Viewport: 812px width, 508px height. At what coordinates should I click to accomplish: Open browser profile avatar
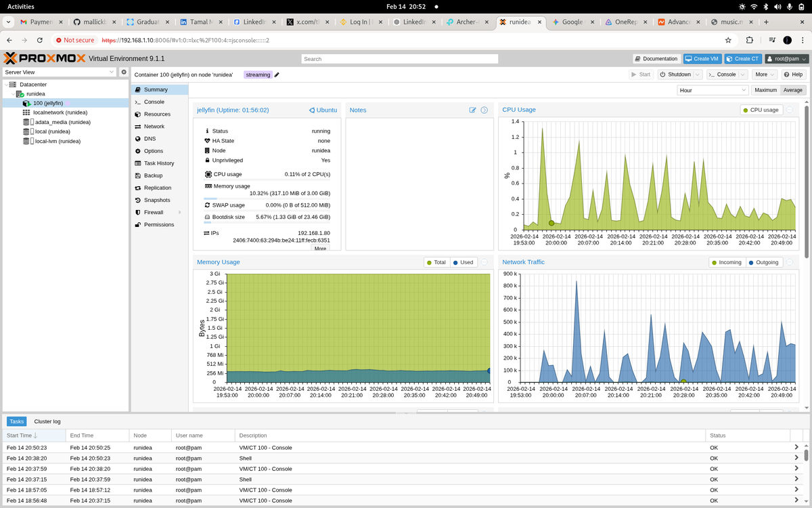(788, 40)
